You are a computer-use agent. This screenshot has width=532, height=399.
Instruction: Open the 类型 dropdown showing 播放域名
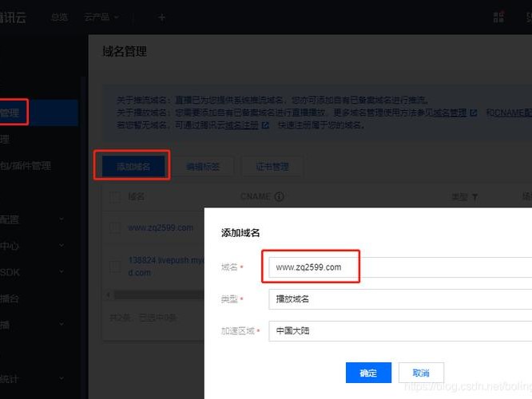point(400,299)
